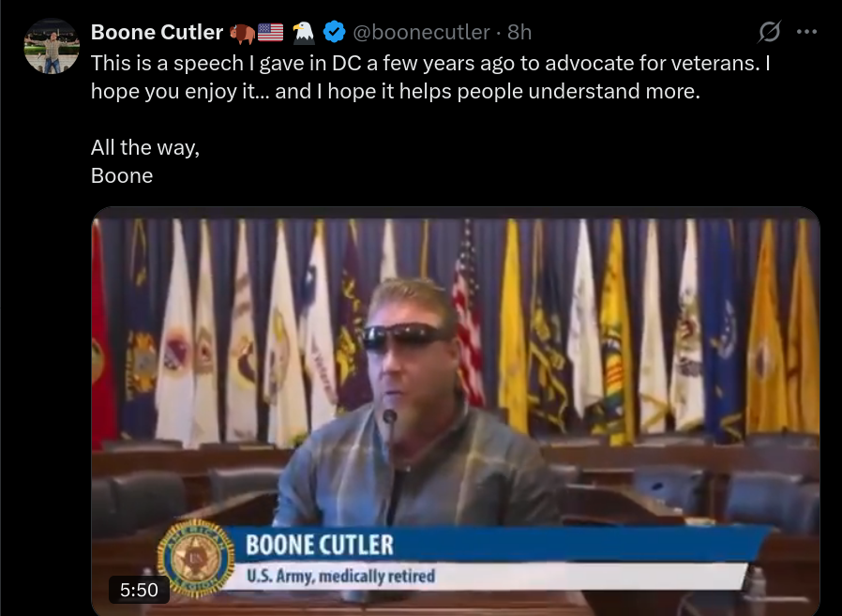
Task: Open the three-dot More options menu
Action: coord(806,32)
